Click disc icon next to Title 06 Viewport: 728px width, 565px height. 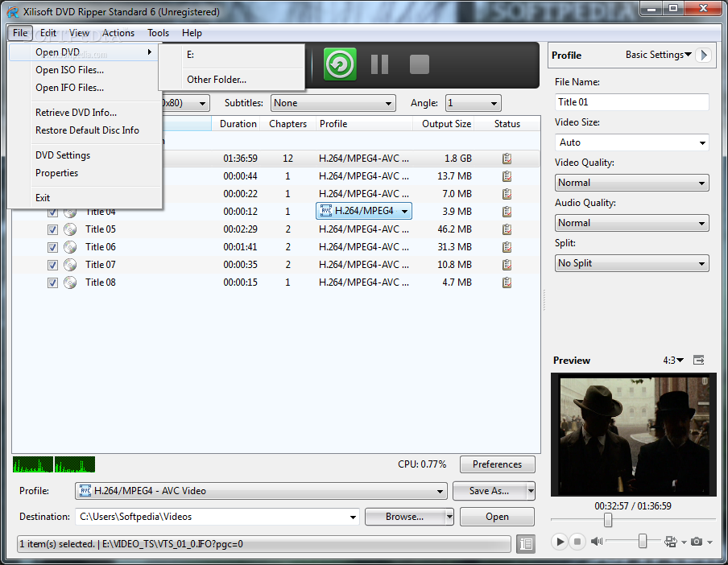coord(70,247)
